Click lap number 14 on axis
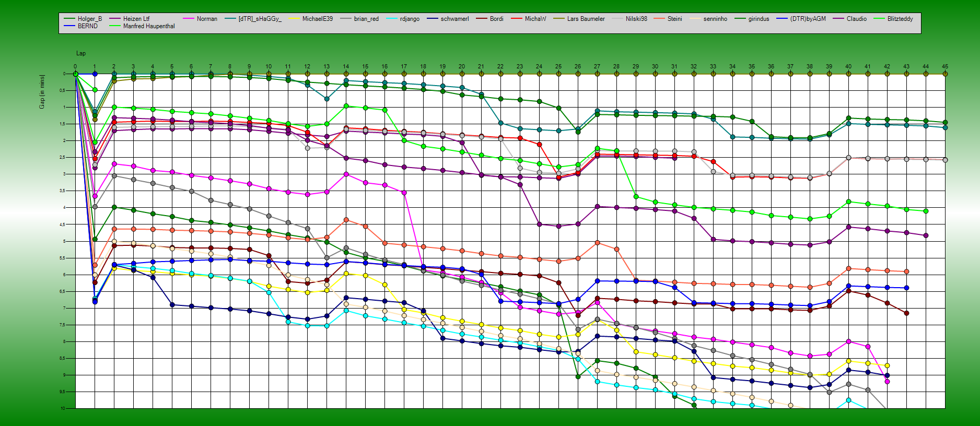This screenshot has width=980, height=426. pos(346,67)
